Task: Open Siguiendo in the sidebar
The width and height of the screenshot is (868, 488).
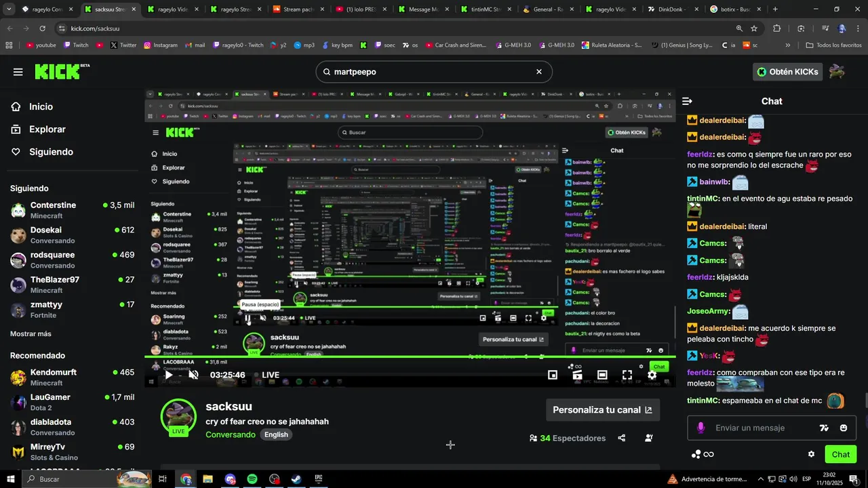Action: coord(51,152)
